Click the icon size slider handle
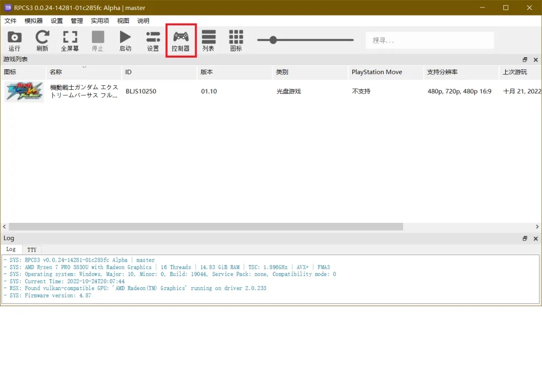The height and width of the screenshot is (392, 542). tap(273, 40)
